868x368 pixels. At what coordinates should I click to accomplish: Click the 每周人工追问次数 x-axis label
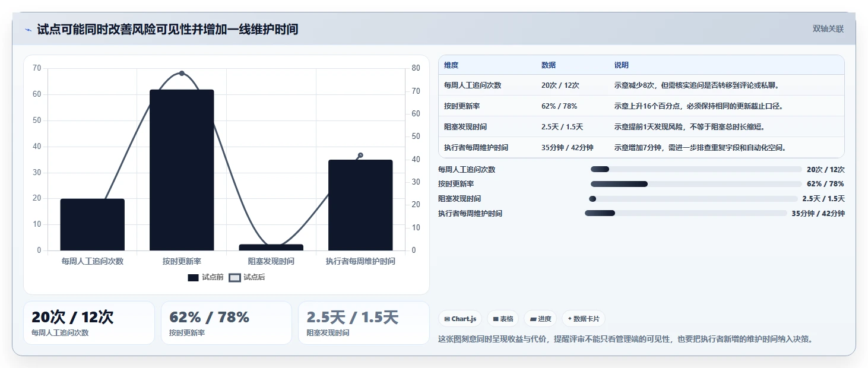pos(93,261)
